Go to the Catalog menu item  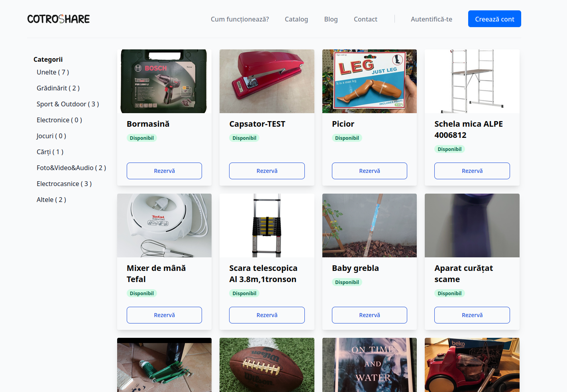coord(296,19)
